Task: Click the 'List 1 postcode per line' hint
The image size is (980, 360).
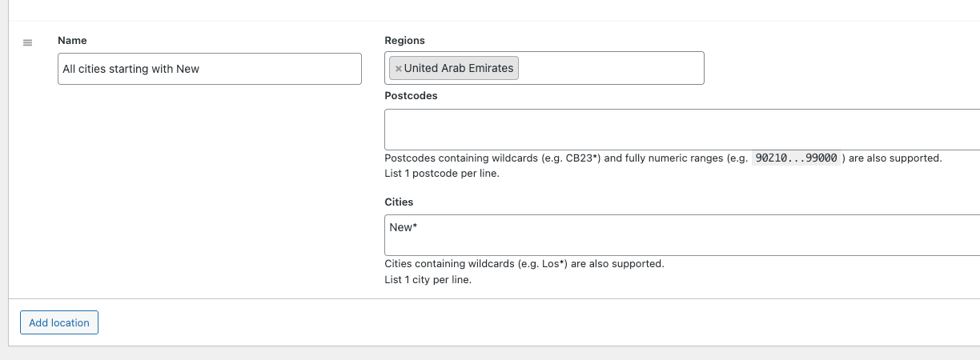Action: tap(442, 173)
